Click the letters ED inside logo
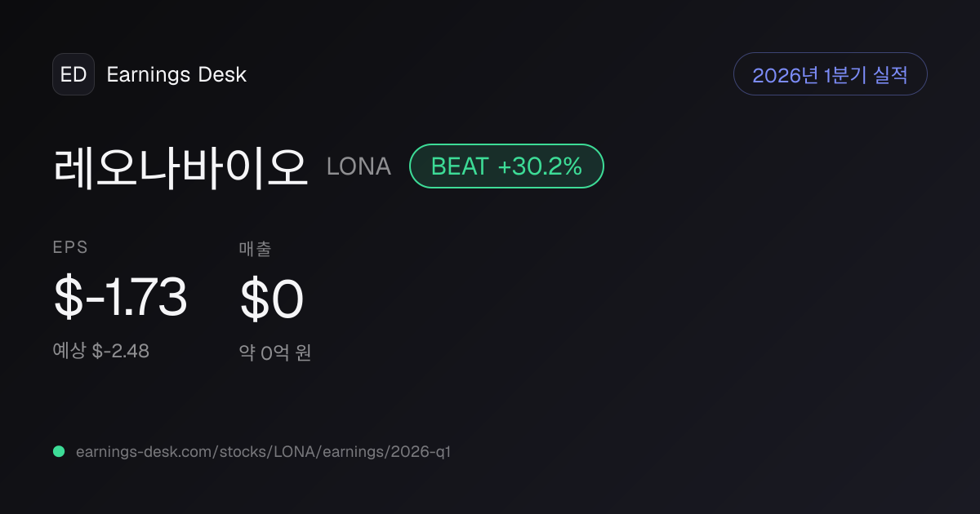 (x=73, y=74)
